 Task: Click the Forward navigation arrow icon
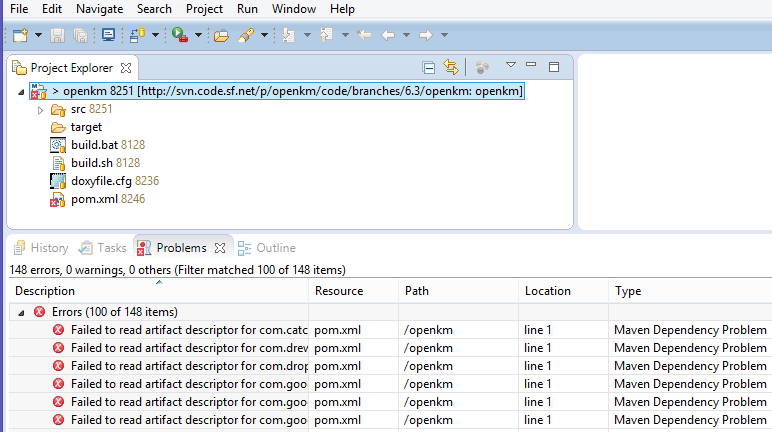(x=425, y=35)
